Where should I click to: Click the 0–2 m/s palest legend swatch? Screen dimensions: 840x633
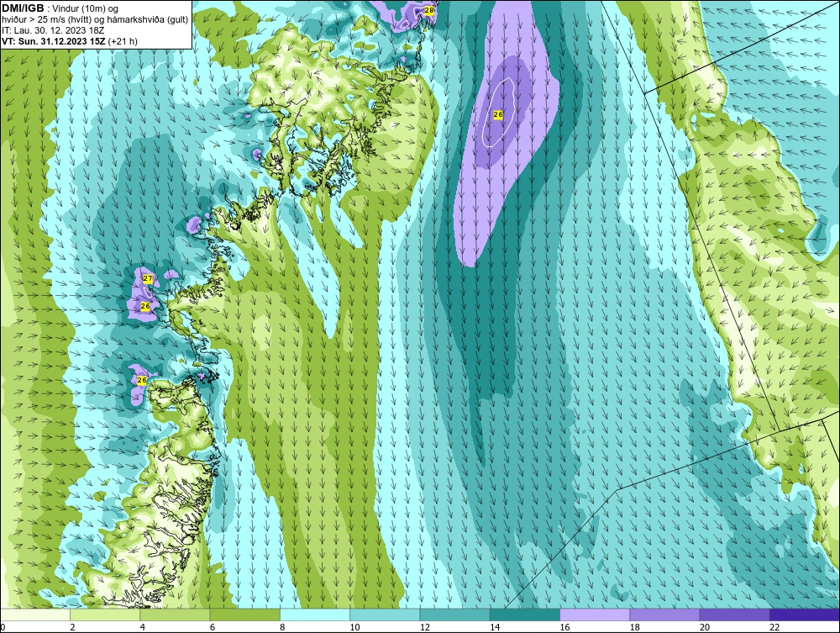(34, 615)
